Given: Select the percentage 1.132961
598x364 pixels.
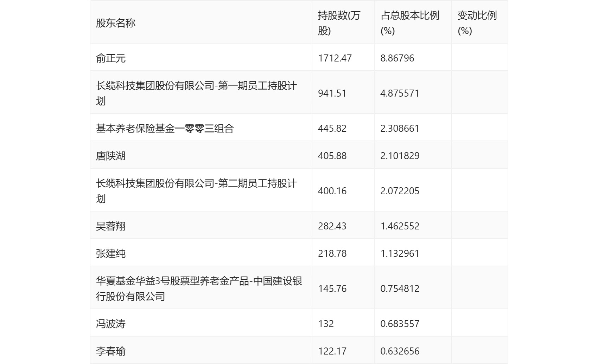Looking at the screenshot, I should [400, 254].
